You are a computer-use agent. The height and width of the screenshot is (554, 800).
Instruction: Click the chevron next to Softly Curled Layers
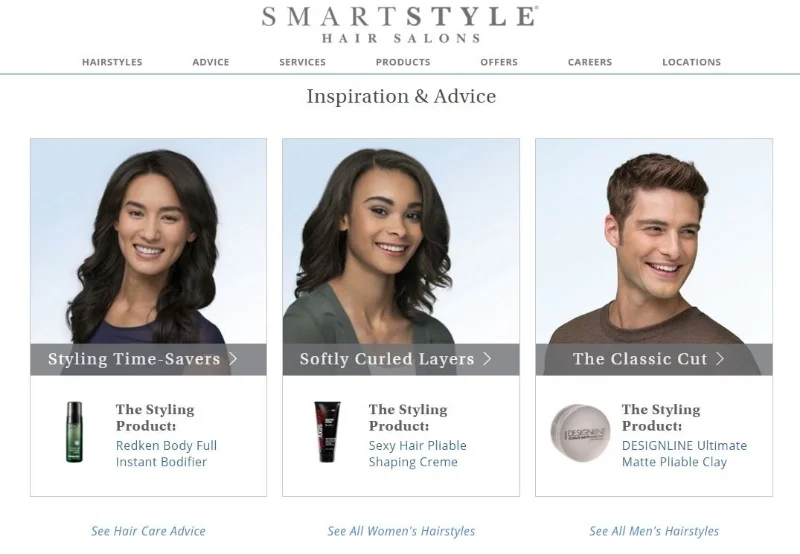(487, 359)
